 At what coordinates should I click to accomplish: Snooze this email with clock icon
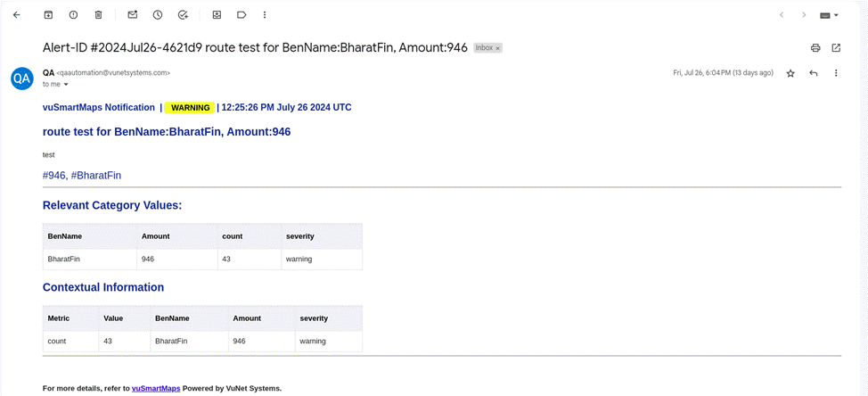tap(158, 15)
